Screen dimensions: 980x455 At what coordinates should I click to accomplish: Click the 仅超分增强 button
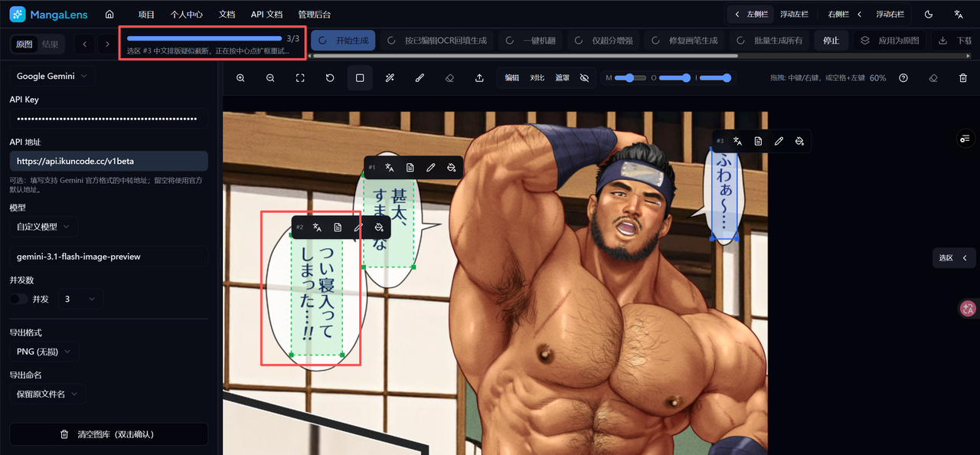pos(603,41)
